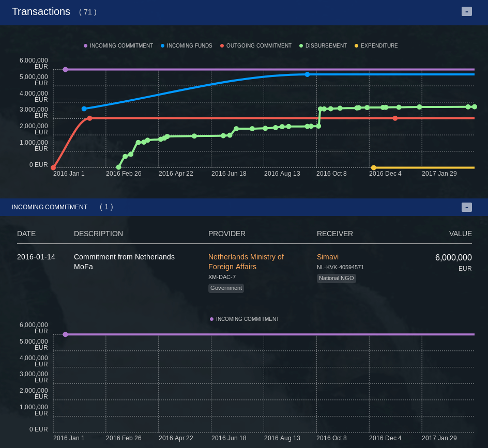Image resolution: width=488 pixels, height=448 pixels.
Task: Click first green Disbursement point at zero
Action: click(119, 167)
